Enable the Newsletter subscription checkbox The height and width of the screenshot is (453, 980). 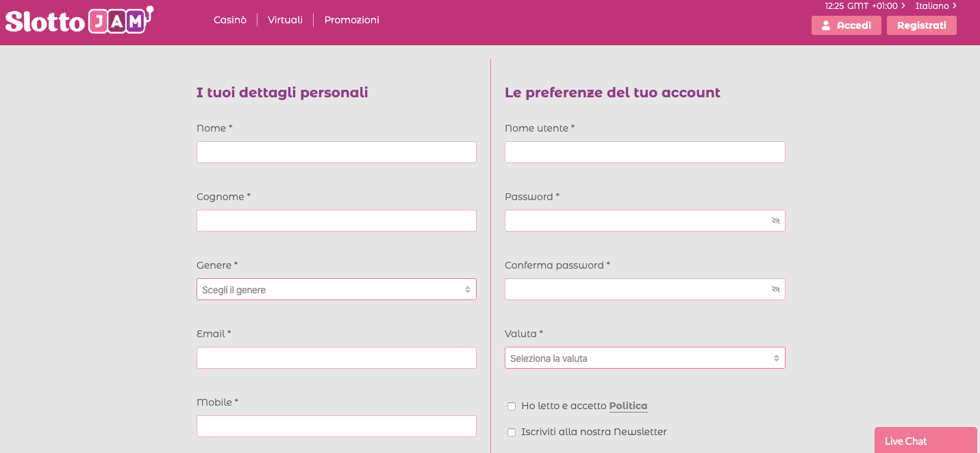512,432
